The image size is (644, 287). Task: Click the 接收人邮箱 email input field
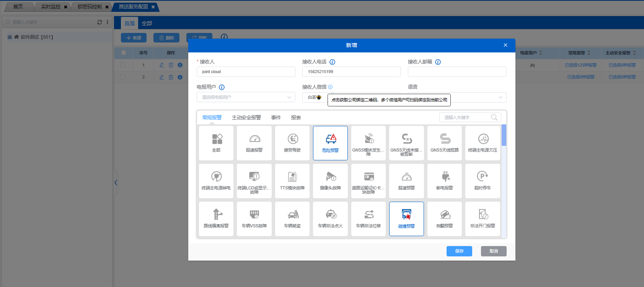click(457, 72)
